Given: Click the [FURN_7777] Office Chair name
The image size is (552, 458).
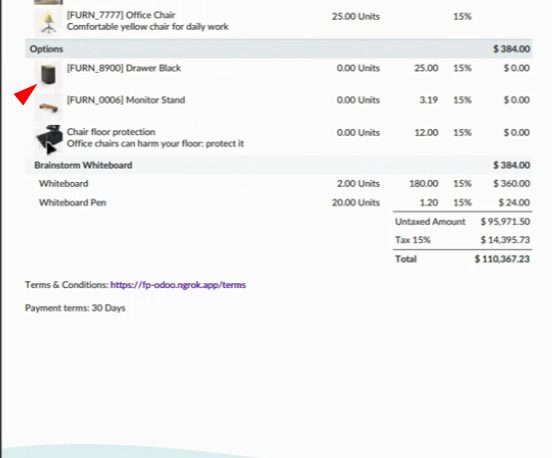Looking at the screenshot, I should point(121,15).
